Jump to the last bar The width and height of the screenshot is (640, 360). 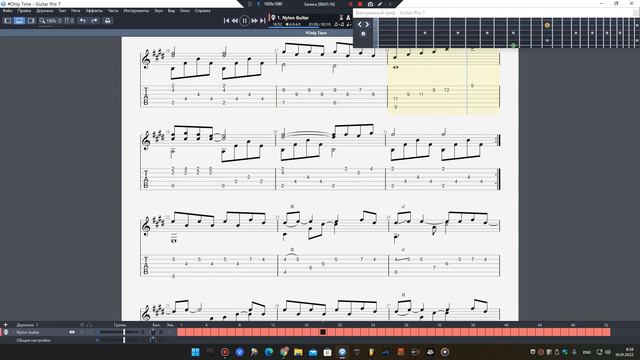coord(262,20)
